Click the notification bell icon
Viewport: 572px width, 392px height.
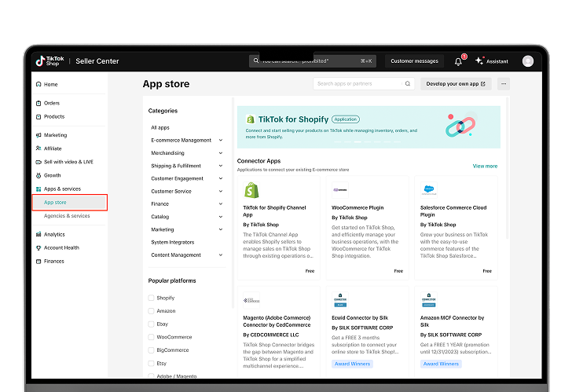click(459, 61)
